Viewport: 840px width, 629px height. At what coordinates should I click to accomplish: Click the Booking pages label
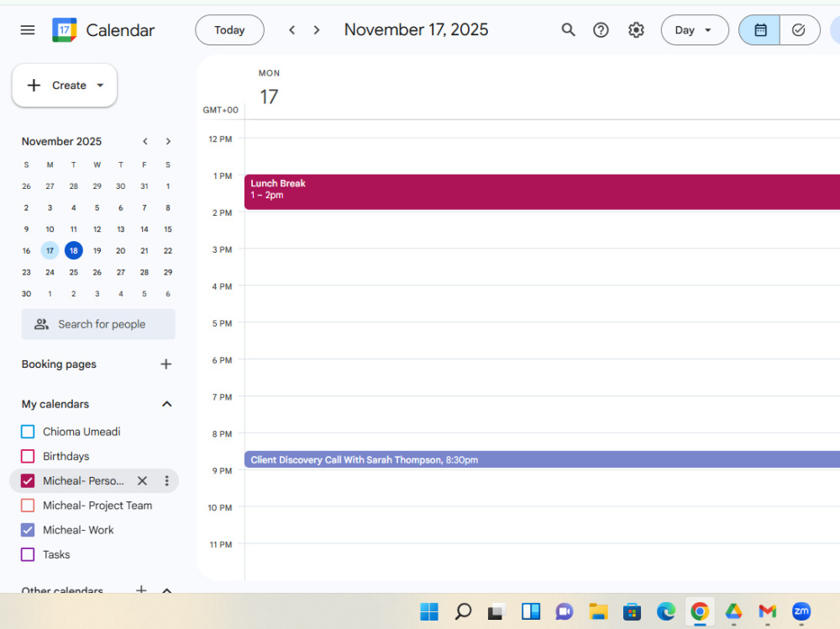click(x=59, y=364)
